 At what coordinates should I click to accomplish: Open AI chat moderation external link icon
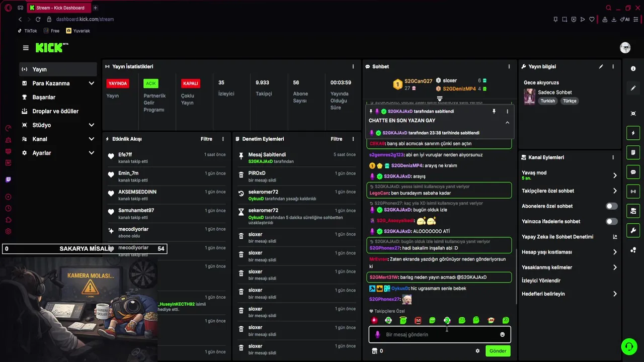tap(615, 237)
